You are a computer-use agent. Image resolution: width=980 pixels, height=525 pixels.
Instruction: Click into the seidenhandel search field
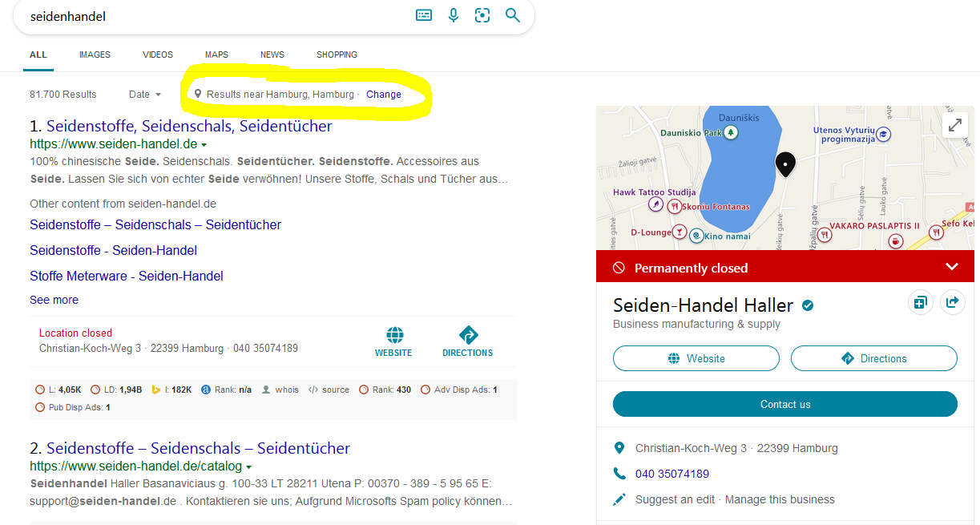[208, 16]
